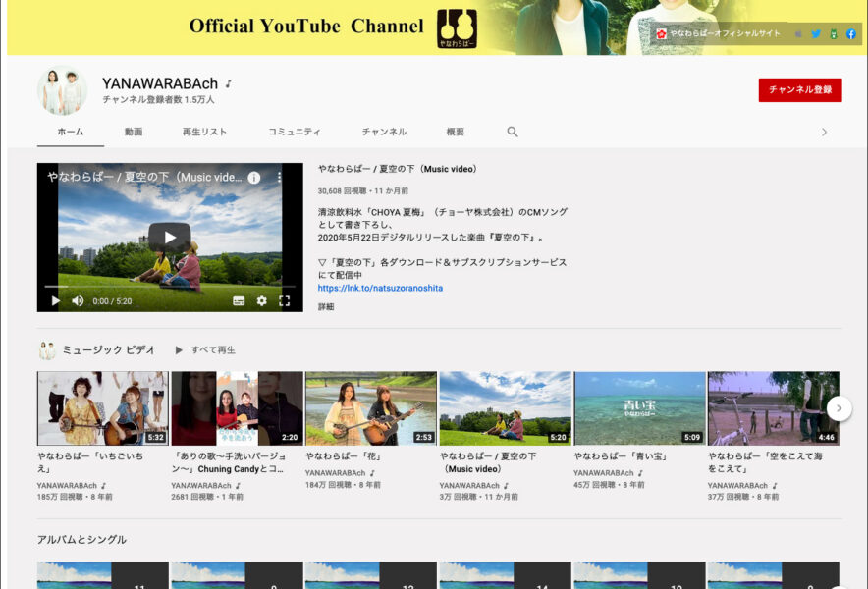This screenshot has width=868, height=589.
Task: Click the small play icon in player controls
Action: [55, 301]
